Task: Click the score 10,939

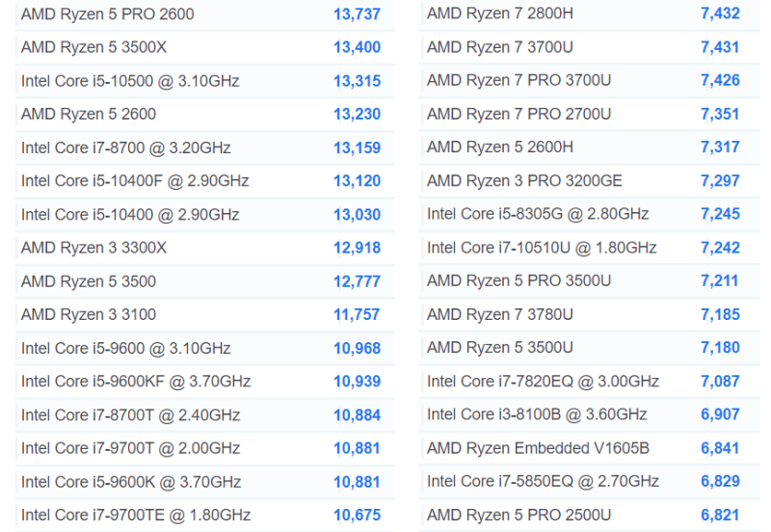Action: click(357, 382)
